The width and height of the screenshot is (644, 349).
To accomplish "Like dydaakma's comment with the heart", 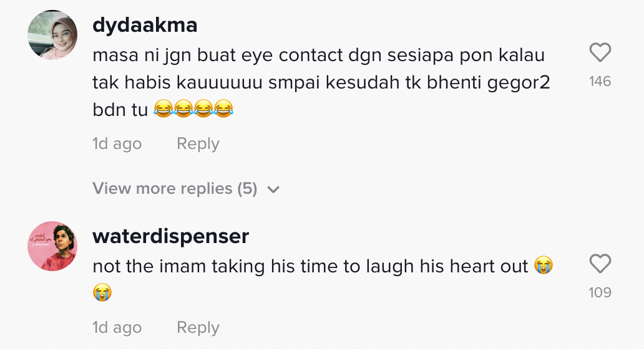I will pos(600,54).
